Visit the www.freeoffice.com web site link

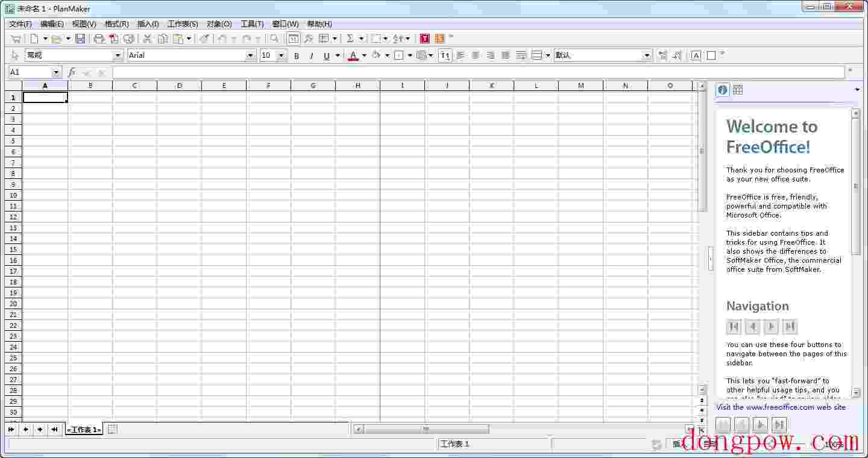[781, 407]
